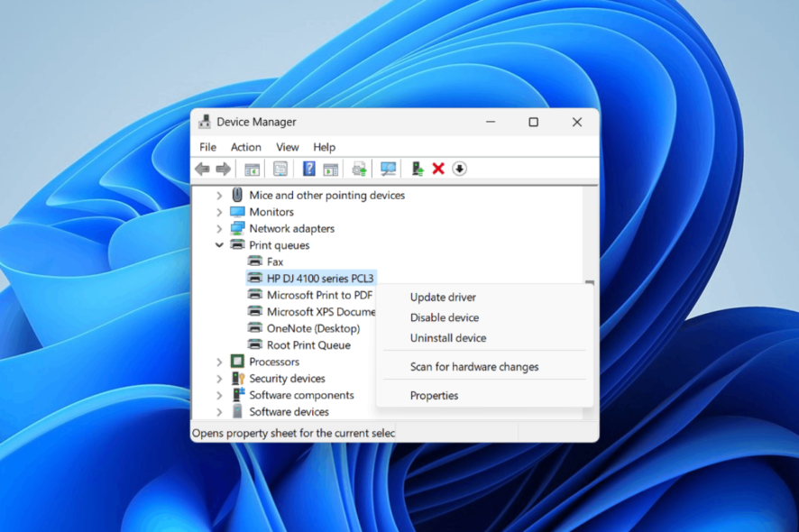This screenshot has height=532, width=799.
Task: Click the status bar text
Action: tap(293, 433)
